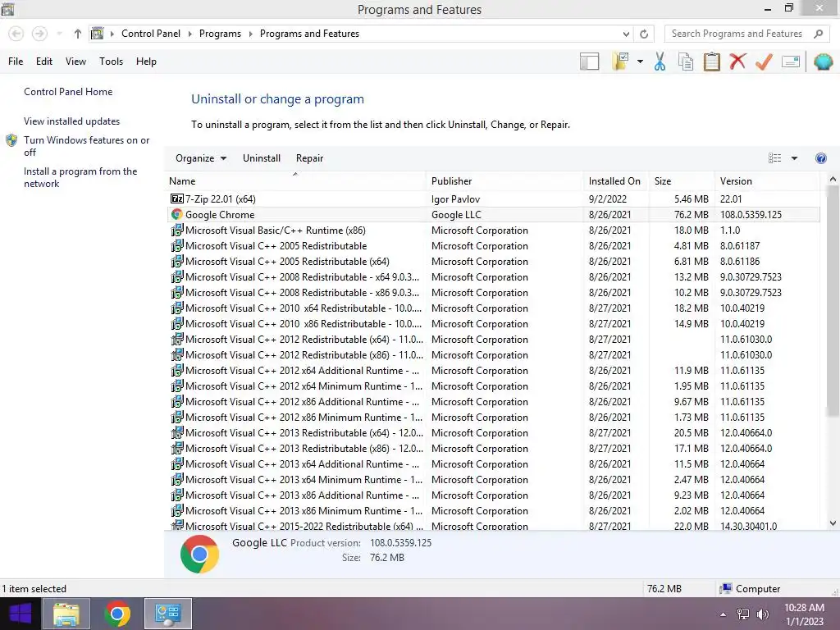Click the Back navigation arrow

[16, 34]
